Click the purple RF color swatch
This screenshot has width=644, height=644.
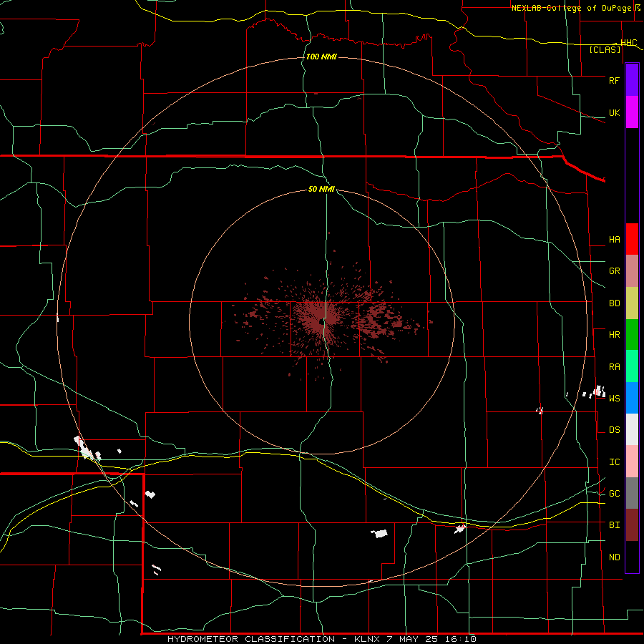pyautogui.click(x=632, y=80)
